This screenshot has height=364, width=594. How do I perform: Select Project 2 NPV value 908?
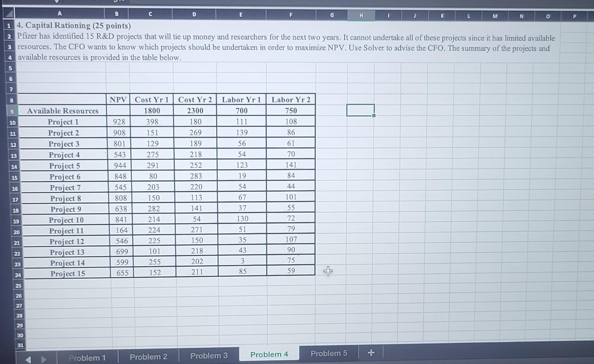119,133
